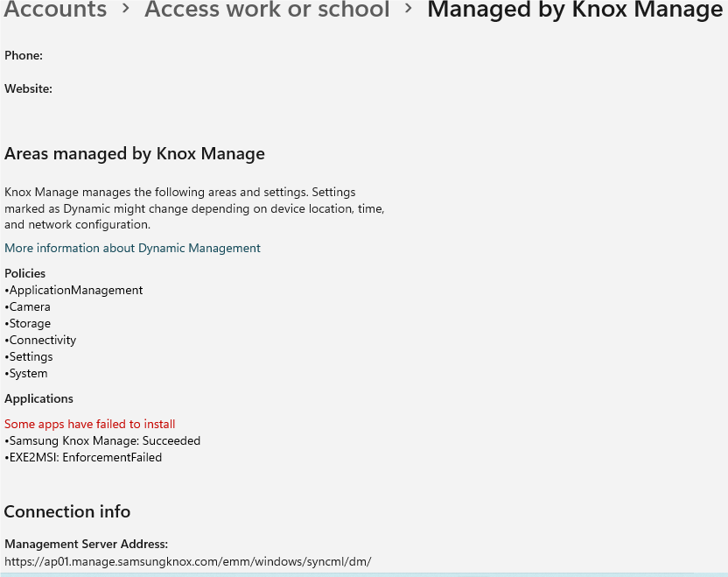Image resolution: width=728 pixels, height=577 pixels.
Task: Open the Access work or school breadcrumb
Action: click(267, 11)
